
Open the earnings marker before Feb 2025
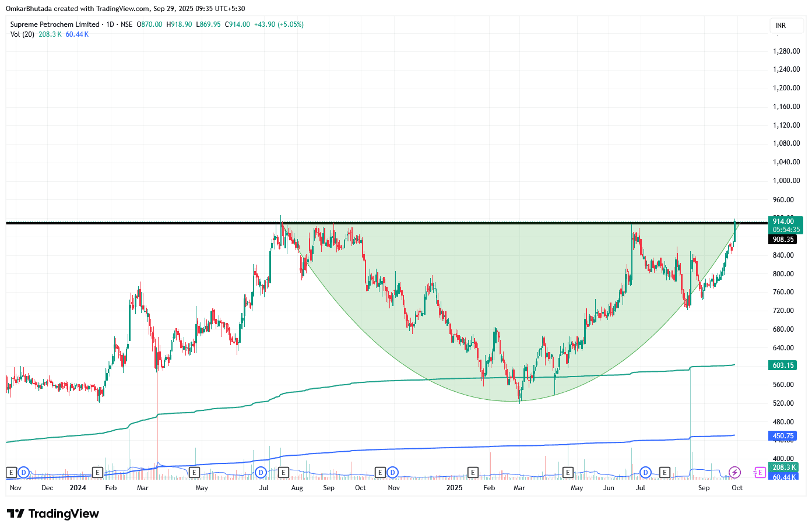point(473,472)
